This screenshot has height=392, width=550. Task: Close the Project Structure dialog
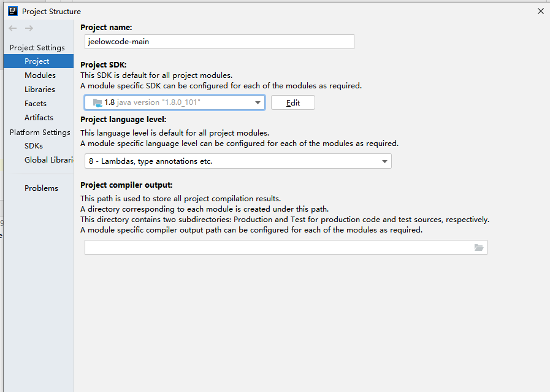coord(540,11)
